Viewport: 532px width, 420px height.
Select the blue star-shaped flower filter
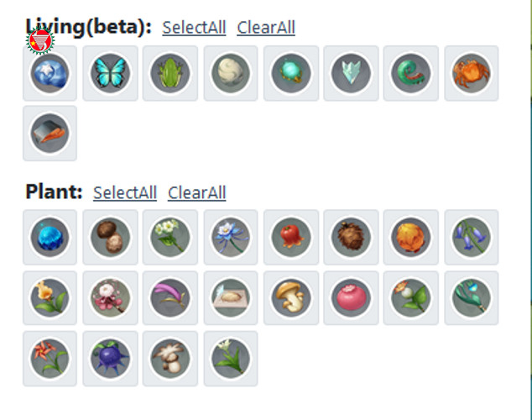(x=231, y=238)
